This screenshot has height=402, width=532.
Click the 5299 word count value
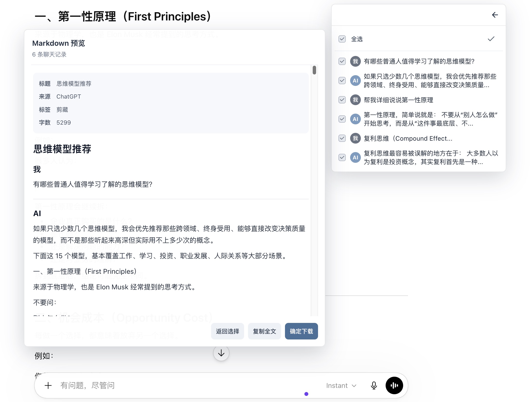[x=64, y=122]
